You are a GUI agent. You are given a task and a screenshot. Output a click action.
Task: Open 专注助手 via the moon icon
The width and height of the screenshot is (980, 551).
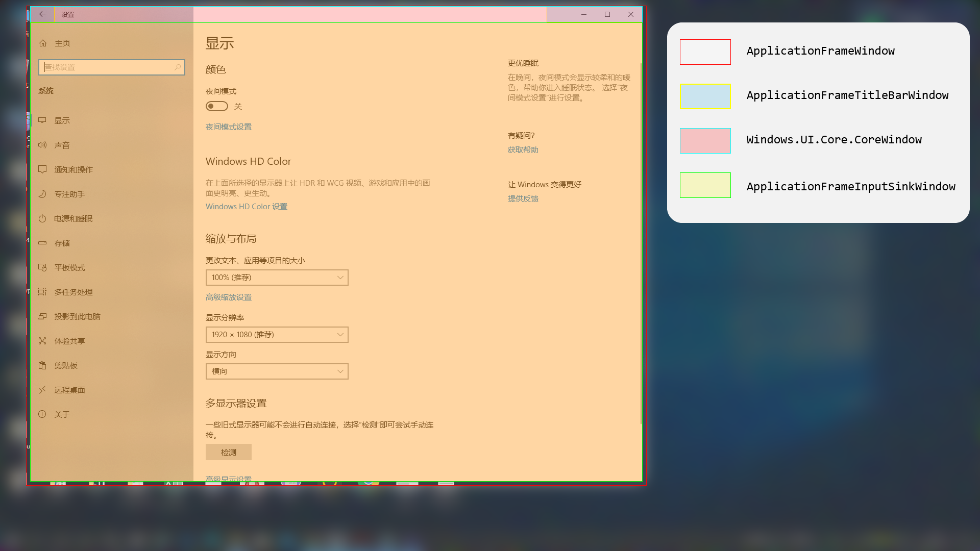[43, 194]
